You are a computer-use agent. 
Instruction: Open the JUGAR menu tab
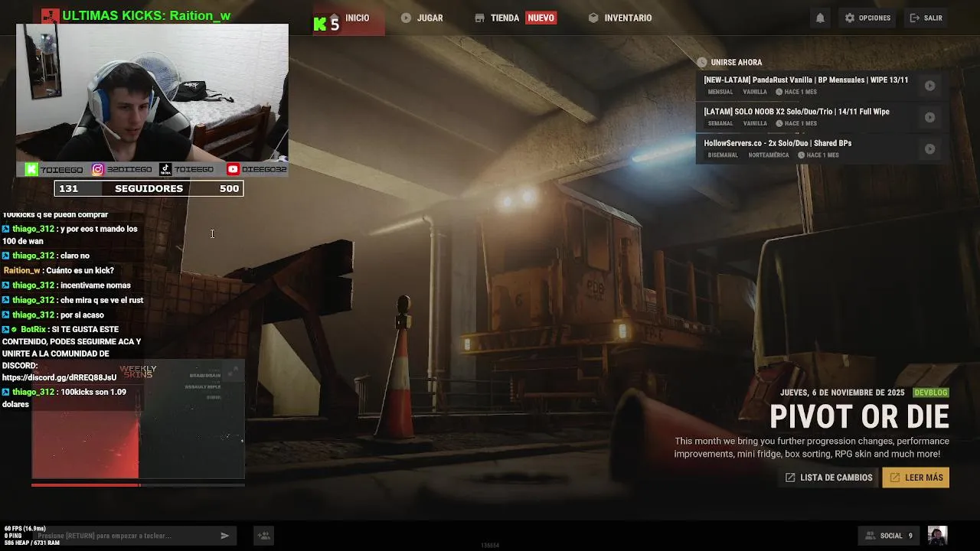click(x=430, y=18)
